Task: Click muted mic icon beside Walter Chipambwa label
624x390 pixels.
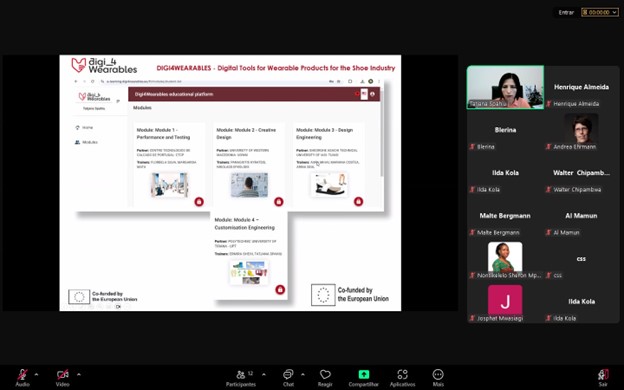Action: [x=549, y=190]
